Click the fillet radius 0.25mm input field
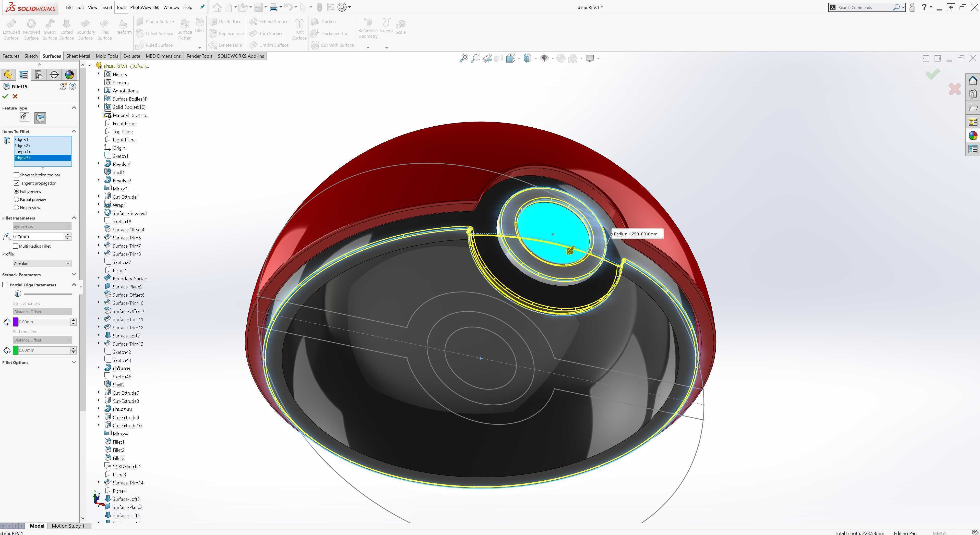Screen dimensions: 980x535 pyautogui.click(x=38, y=237)
